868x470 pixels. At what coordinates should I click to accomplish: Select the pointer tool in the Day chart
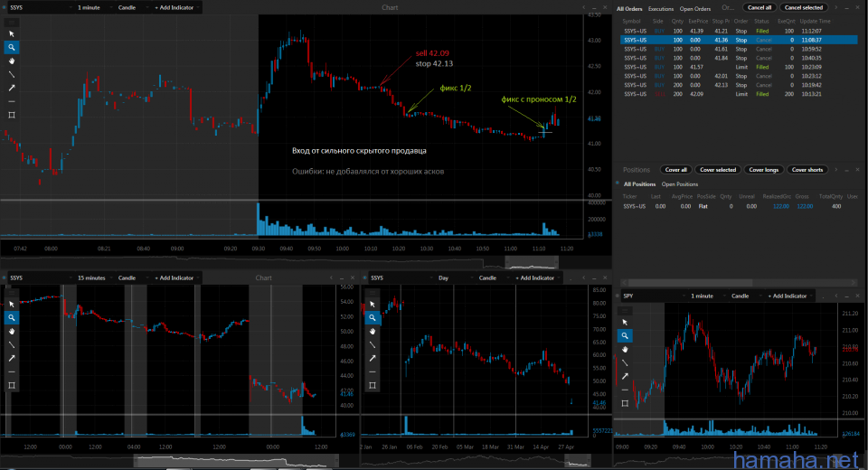pos(373,304)
